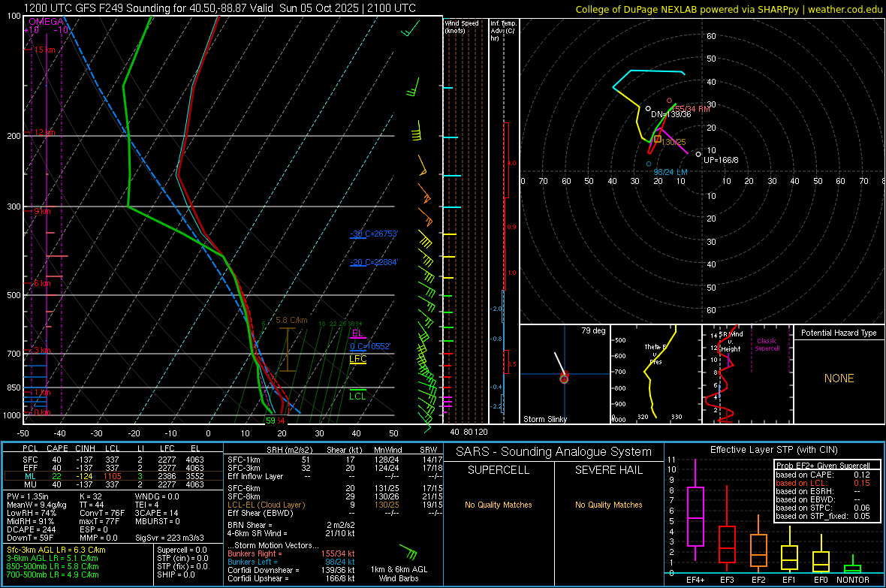The width and height of the screenshot is (886, 588).
Task: Click the Sfc-3km AGL LR value
Action: point(56,550)
